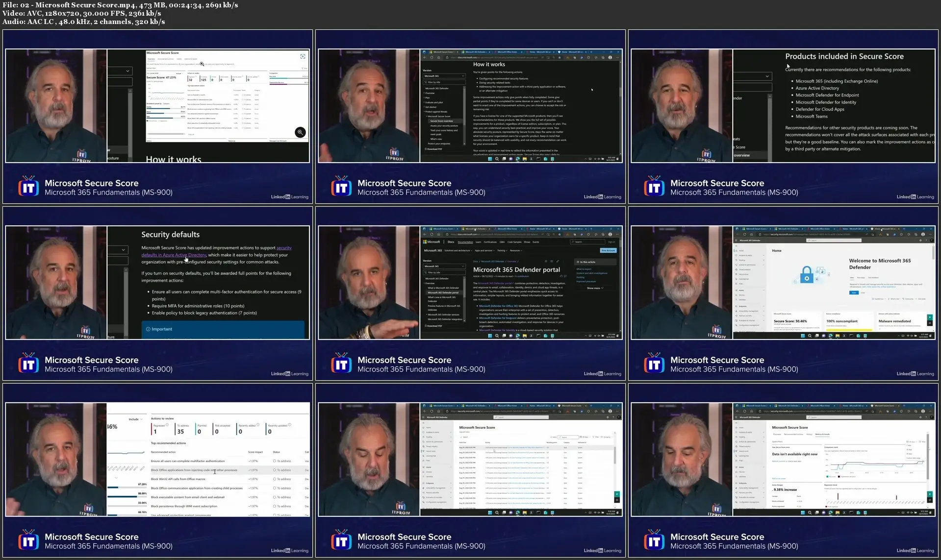
Task: Open the 'Solutions and architecture' menu on the Defender docs page
Action: 458,250
